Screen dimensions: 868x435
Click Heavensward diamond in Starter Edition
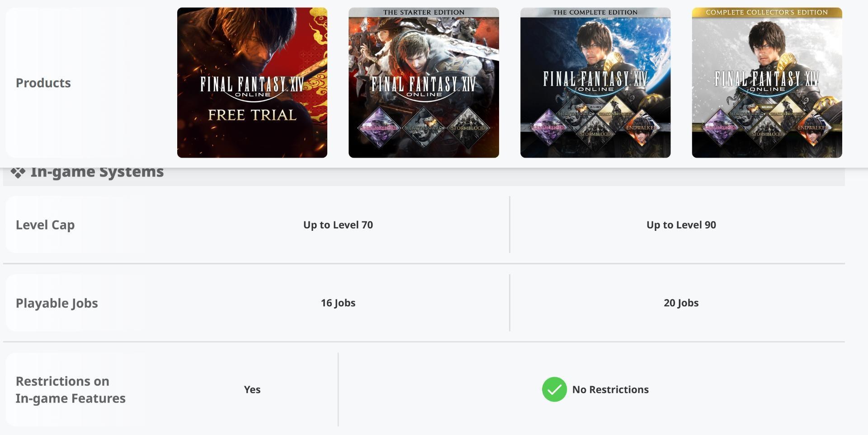click(423, 127)
